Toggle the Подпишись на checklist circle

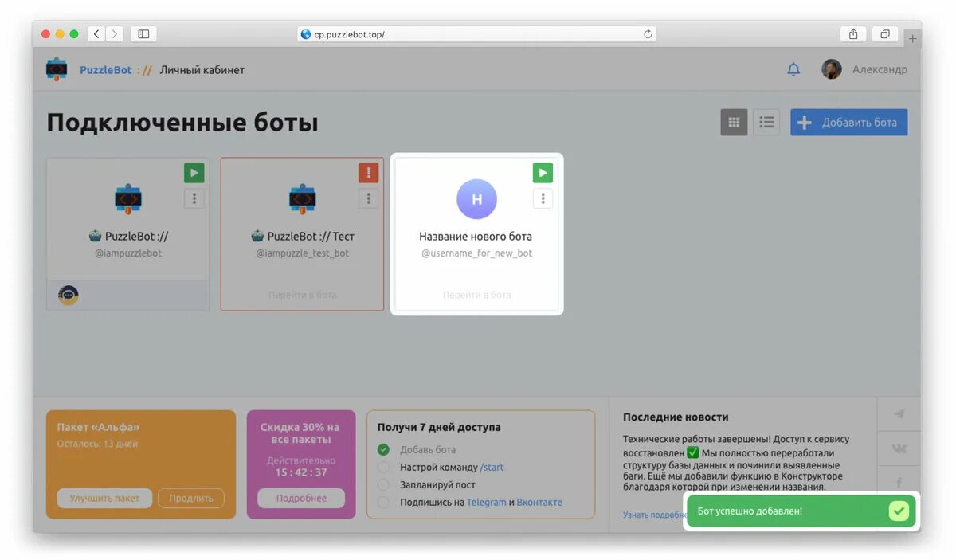coord(383,502)
